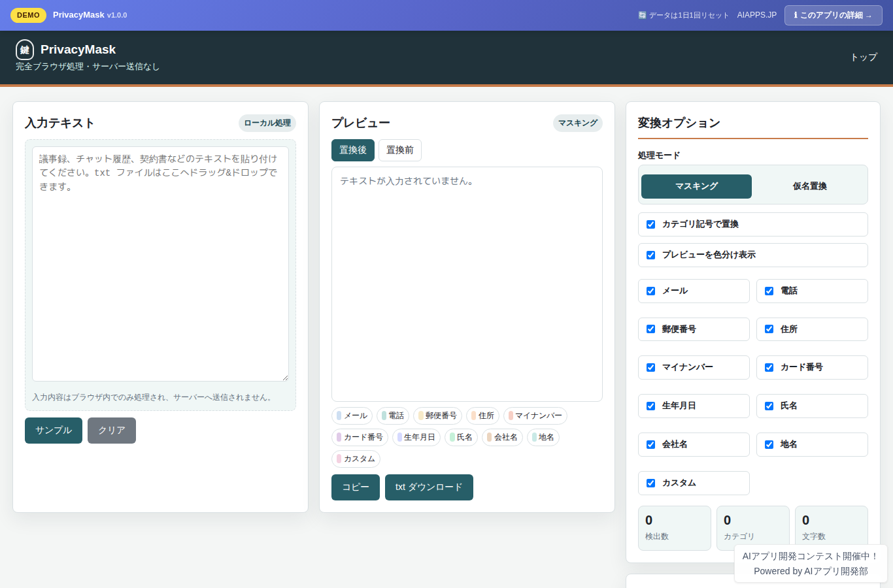Uncheck 会社名 detection checkbox

point(650,444)
